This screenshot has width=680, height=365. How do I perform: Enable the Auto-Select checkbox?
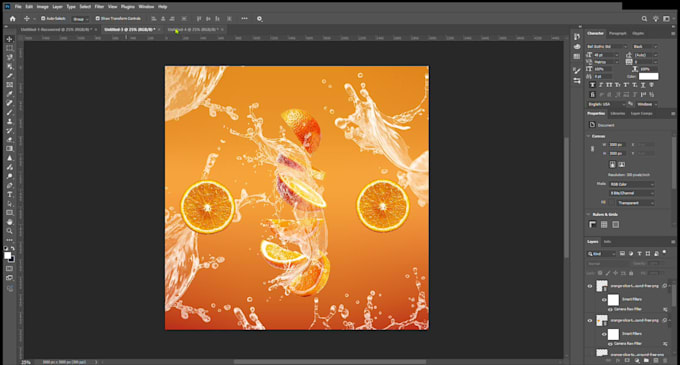43,19
